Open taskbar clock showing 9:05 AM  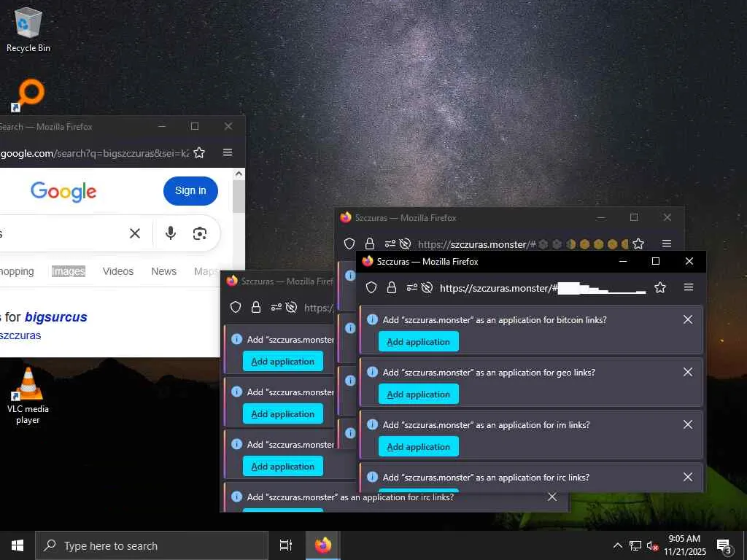684,545
